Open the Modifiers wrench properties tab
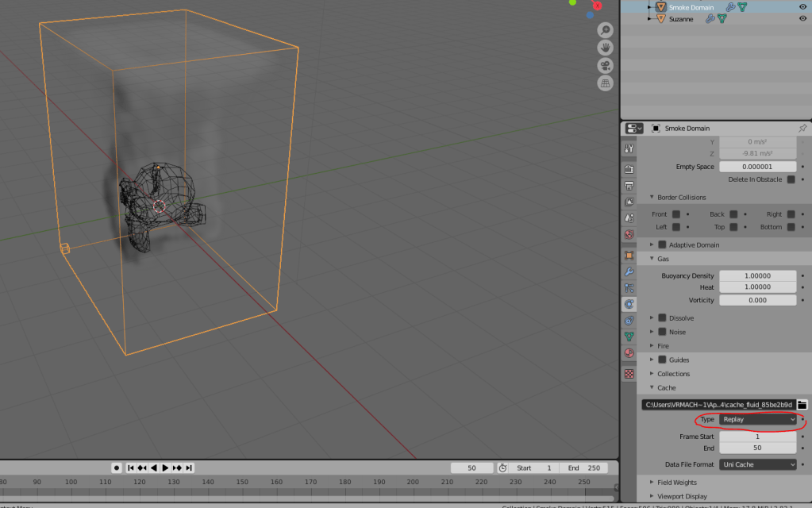The height and width of the screenshot is (508, 812). (x=629, y=271)
